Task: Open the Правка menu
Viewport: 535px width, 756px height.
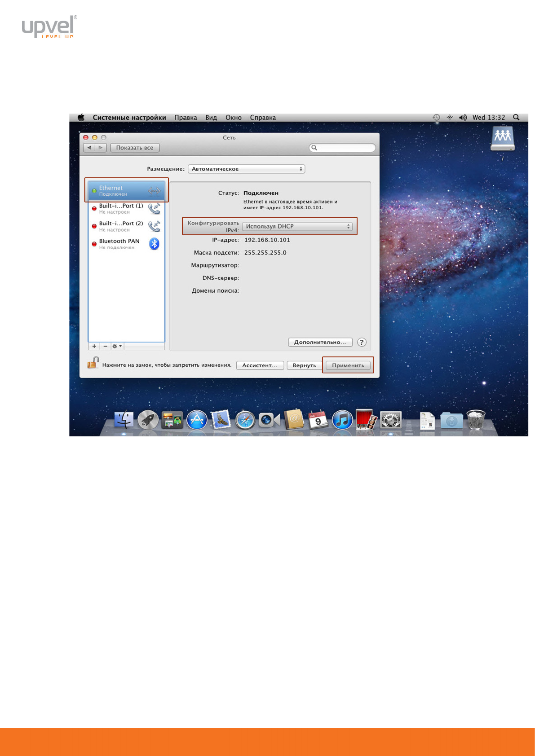Action: tap(186, 118)
